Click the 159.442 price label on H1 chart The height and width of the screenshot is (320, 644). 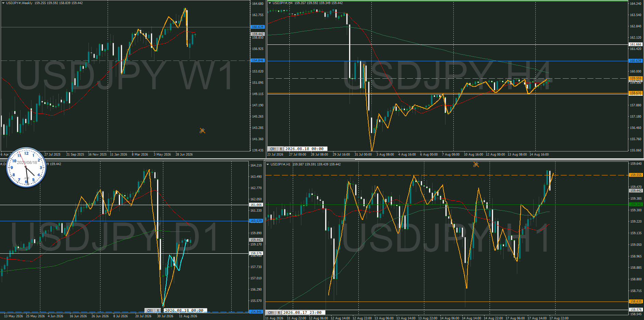(x=636, y=191)
